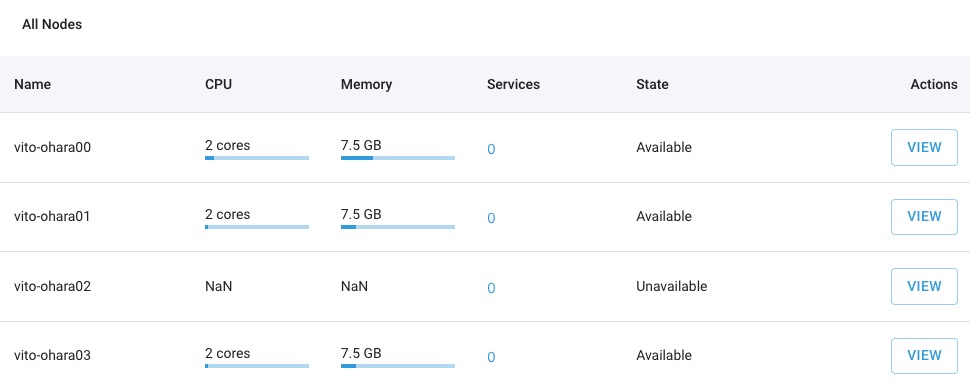Viewport: 970px width, 384px height.
Task: Click memory usage bar of vito-ohara03
Action: pyautogui.click(x=398, y=366)
